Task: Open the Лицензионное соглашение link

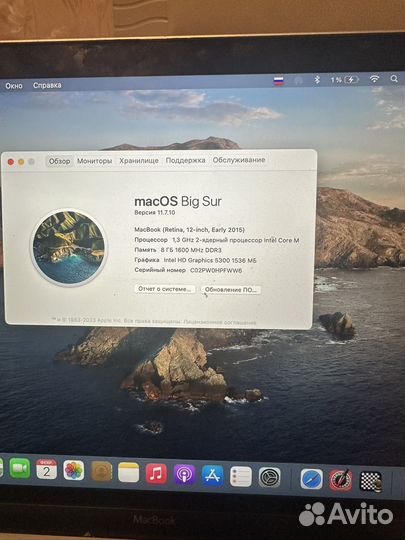Action: point(220,322)
